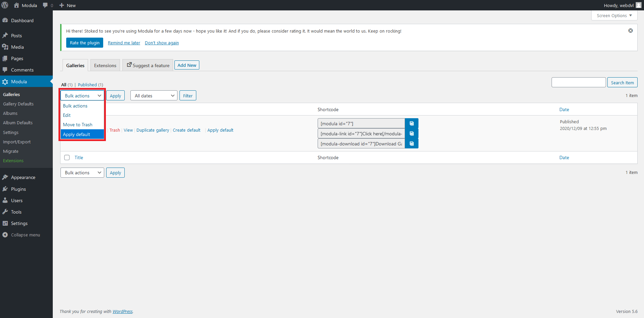Select Move to Trash from the open menu
Screen dimensions: 644x318
click(x=78, y=125)
